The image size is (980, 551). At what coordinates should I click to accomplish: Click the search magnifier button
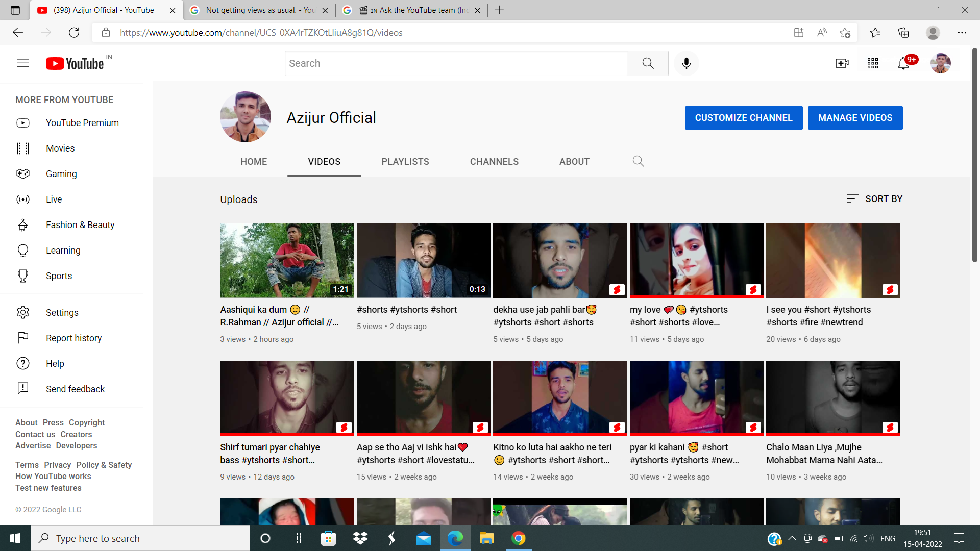(x=648, y=63)
